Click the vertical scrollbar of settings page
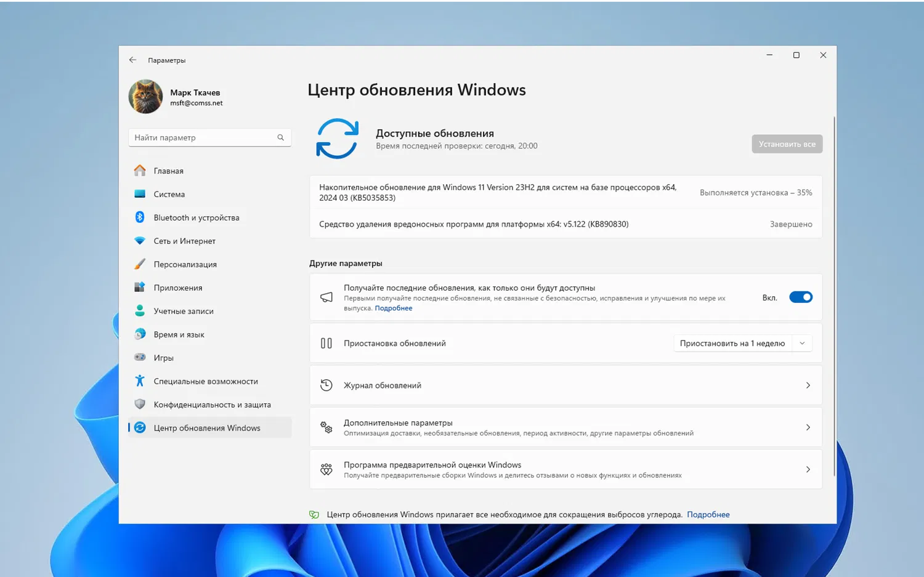Viewport: 924px width, 577px height. pos(834,296)
